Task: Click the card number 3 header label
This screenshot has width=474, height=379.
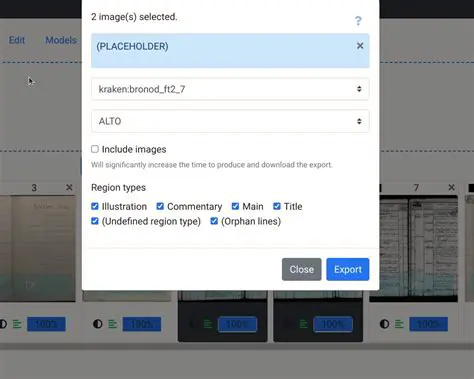Action: pyautogui.click(x=34, y=188)
